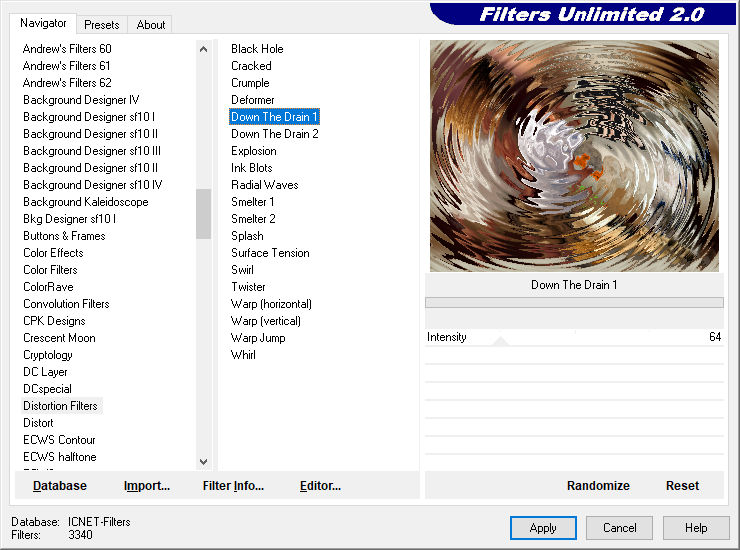This screenshot has height=550, width=740.
Task: Select Background Kaleidoscope category
Action: coord(85,202)
